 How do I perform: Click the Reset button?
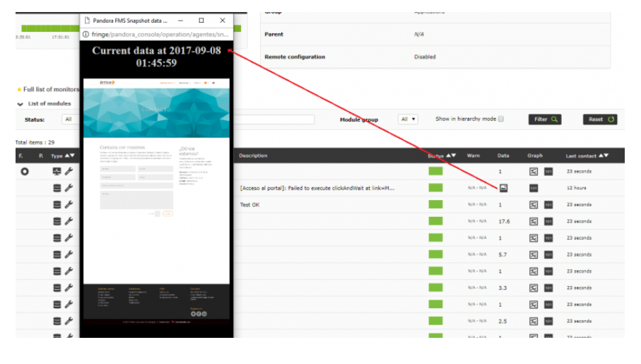(x=600, y=119)
